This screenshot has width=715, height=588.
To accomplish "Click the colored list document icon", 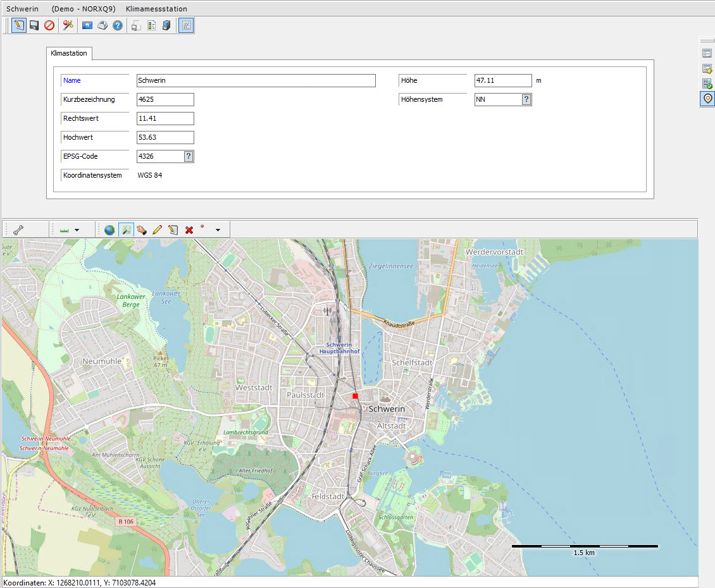I will pos(151,25).
